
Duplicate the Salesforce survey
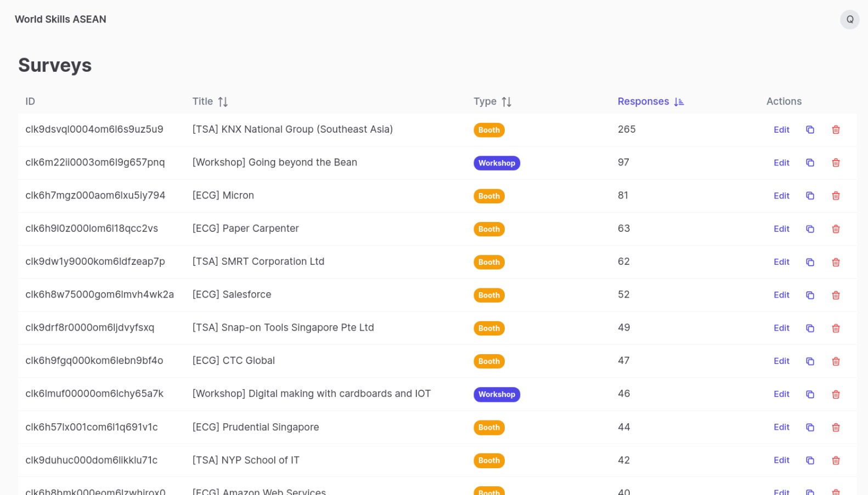click(809, 295)
